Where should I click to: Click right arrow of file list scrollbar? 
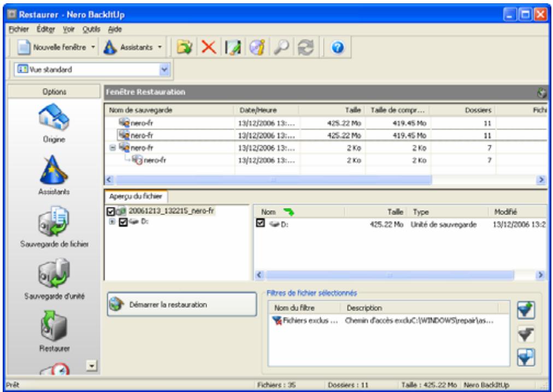(x=541, y=275)
